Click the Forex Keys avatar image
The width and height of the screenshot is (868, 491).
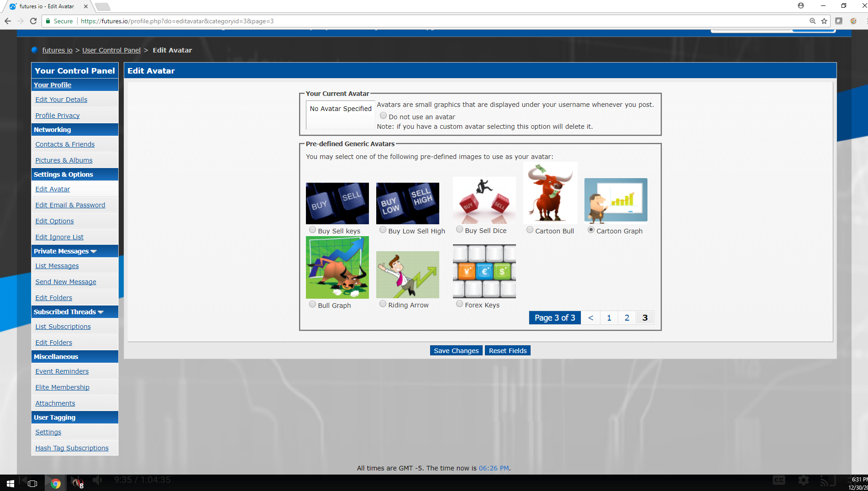[x=484, y=271]
